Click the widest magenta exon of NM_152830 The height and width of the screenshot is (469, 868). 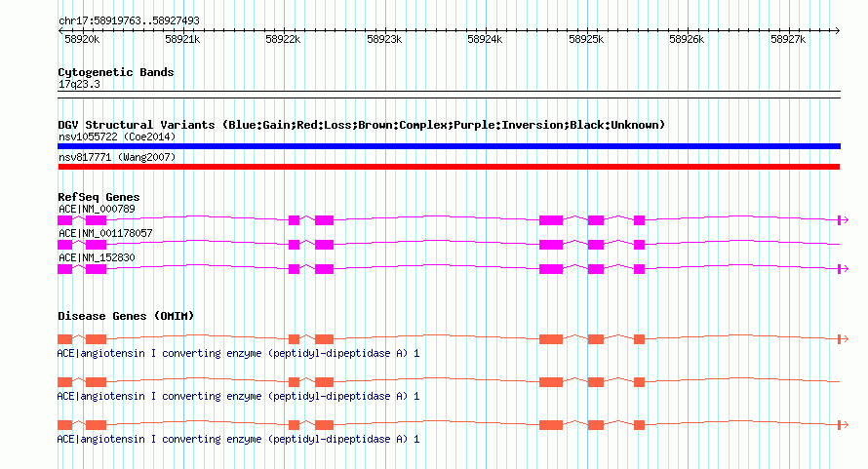551,269
